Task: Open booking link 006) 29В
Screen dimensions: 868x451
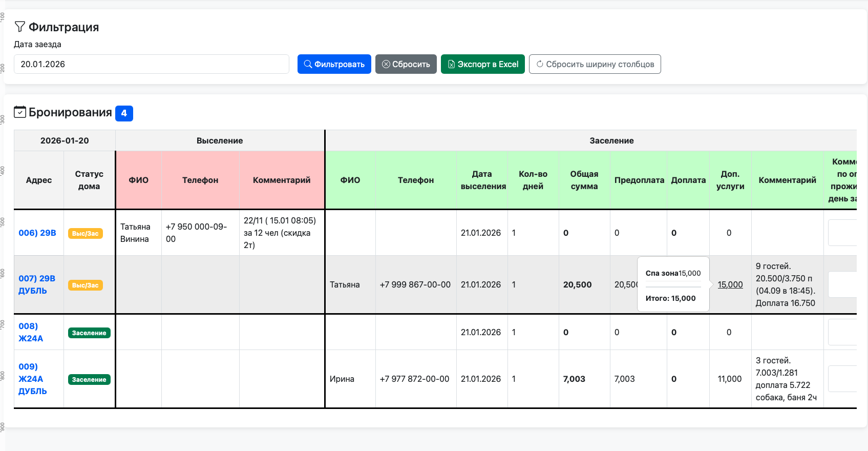Action: tap(37, 233)
